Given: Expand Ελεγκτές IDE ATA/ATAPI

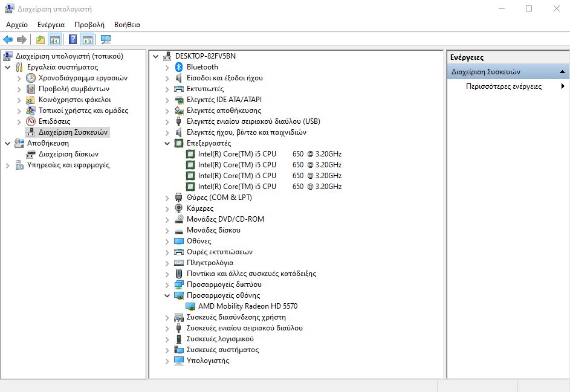Looking at the screenshot, I should pyautogui.click(x=167, y=100).
